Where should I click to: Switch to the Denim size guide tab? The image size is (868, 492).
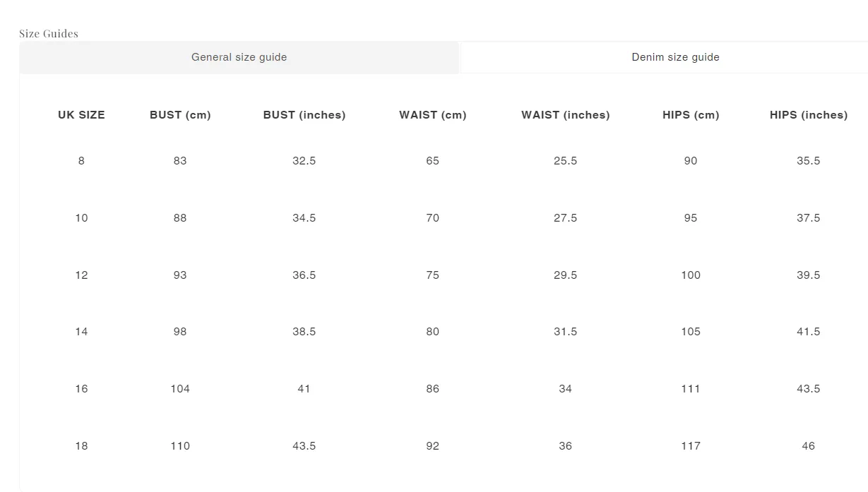click(x=665, y=57)
